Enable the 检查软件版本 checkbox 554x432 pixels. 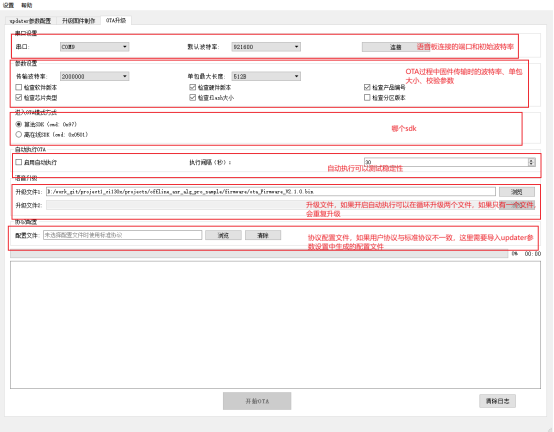tap(19, 87)
